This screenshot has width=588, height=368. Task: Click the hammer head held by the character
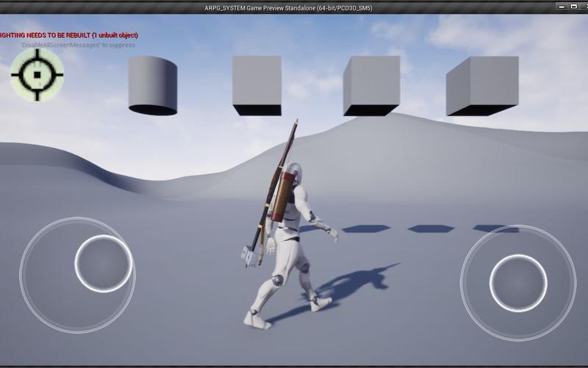click(x=250, y=255)
